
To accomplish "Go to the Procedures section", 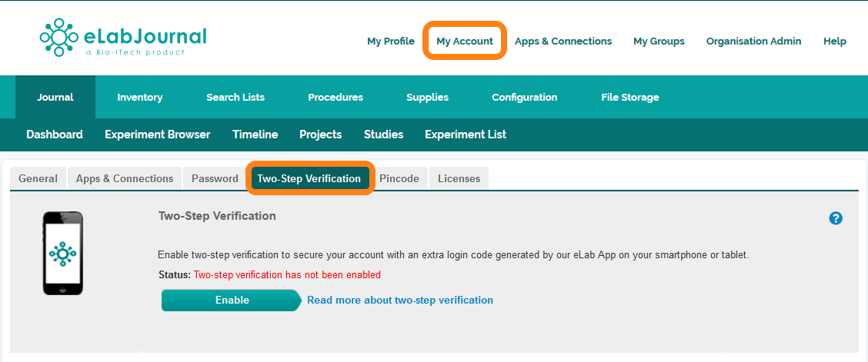I will point(336,98).
